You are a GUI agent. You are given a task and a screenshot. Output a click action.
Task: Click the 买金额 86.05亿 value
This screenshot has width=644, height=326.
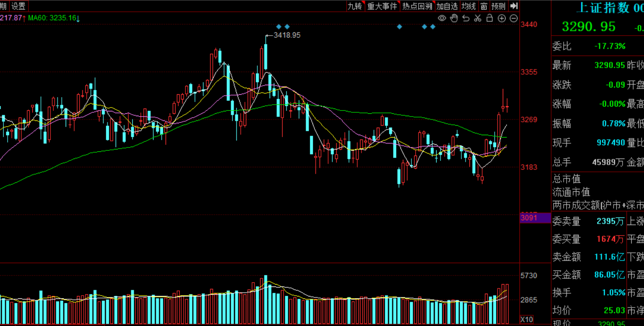click(610, 275)
